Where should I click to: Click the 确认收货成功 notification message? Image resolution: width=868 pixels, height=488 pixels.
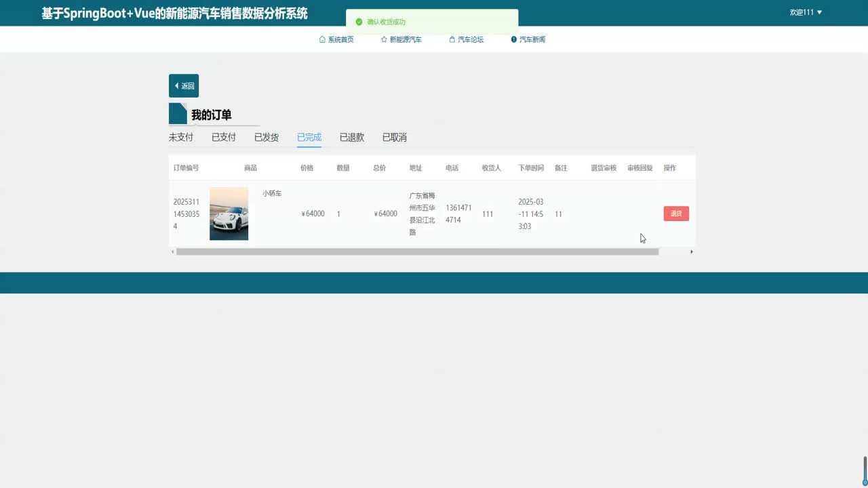(x=387, y=22)
